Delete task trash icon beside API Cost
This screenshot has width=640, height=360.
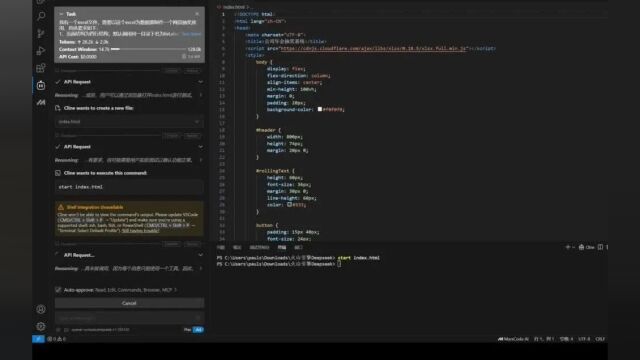click(x=184, y=56)
